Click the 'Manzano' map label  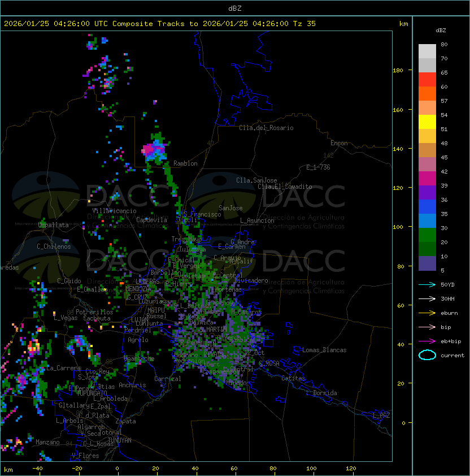(x=47, y=442)
